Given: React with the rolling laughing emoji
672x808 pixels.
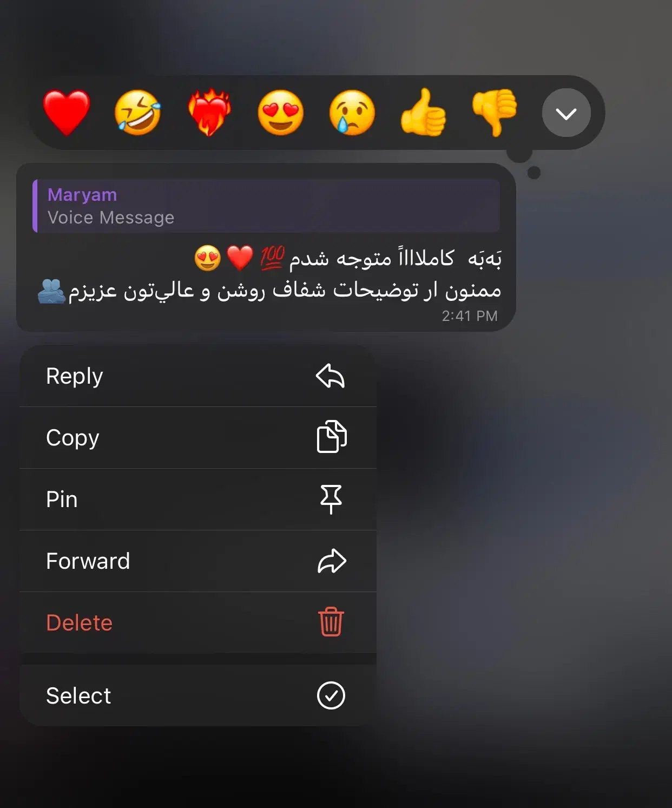Looking at the screenshot, I should click(137, 113).
